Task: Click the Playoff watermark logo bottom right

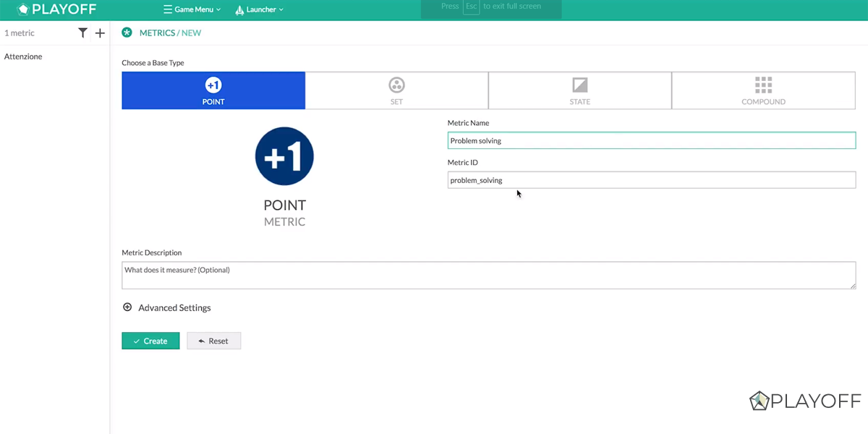Action: 804,401
